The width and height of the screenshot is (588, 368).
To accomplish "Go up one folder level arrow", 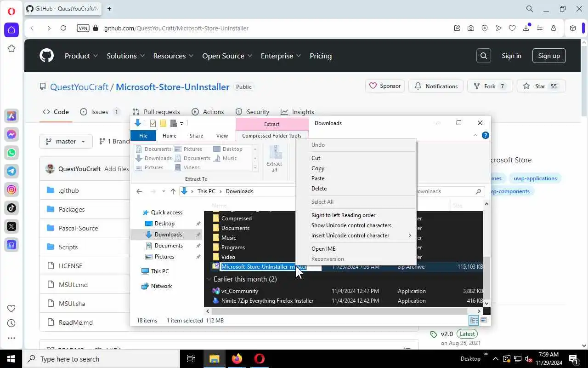I will pyautogui.click(x=173, y=191).
